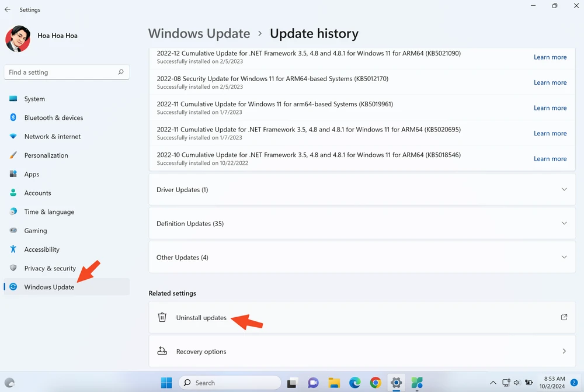
Task: Open Privacy & security settings
Action: pos(49,268)
